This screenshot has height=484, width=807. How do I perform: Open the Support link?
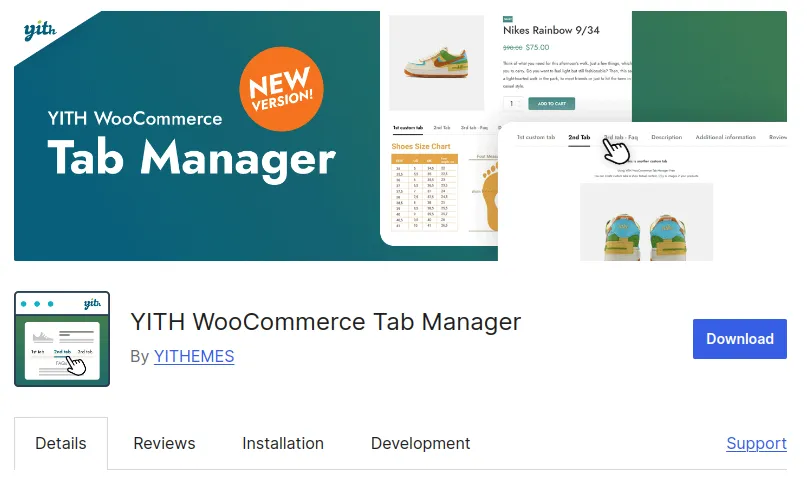[x=756, y=443]
